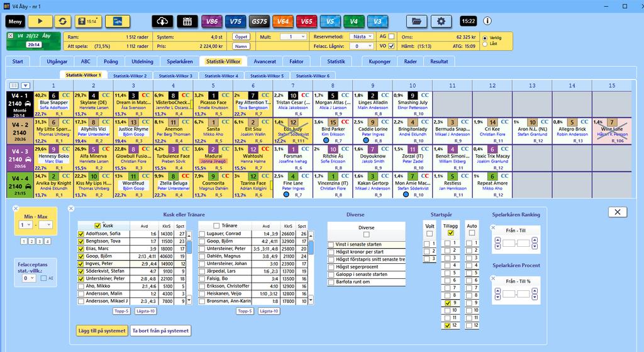The width and height of the screenshot is (644, 352).
Task: Select the V5 game type button
Action: point(330,21)
